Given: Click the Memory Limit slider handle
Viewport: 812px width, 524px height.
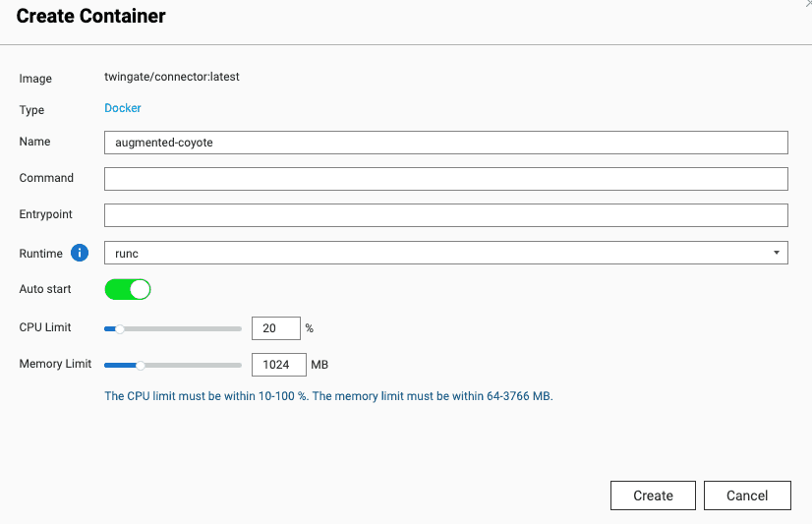Looking at the screenshot, I should pyautogui.click(x=141, y=365).
